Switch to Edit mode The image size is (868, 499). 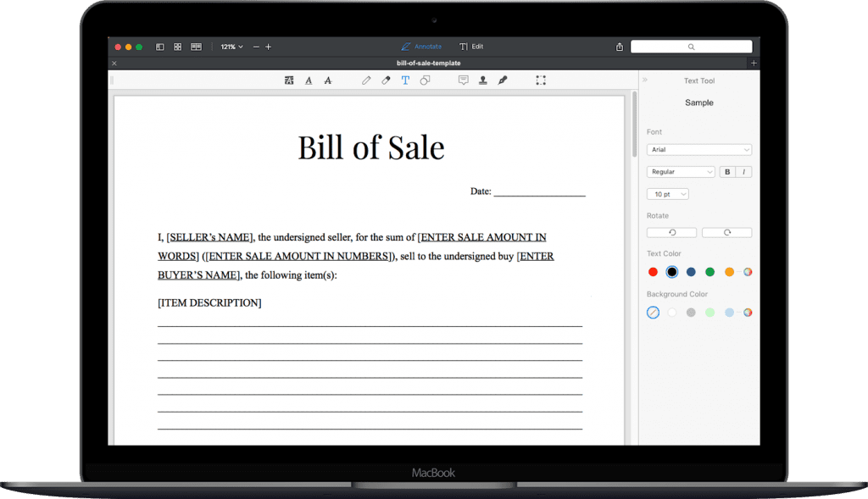471,47
